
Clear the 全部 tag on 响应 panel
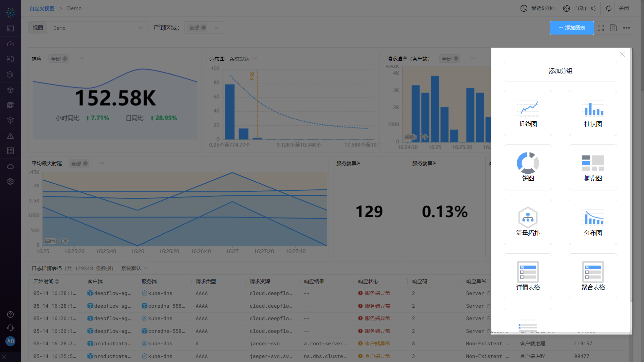(65, 59)
